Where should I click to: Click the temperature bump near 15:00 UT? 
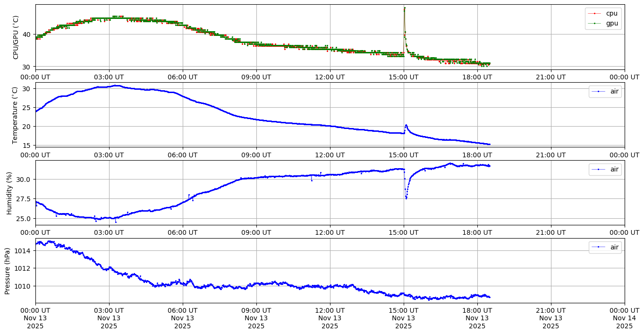406,125
